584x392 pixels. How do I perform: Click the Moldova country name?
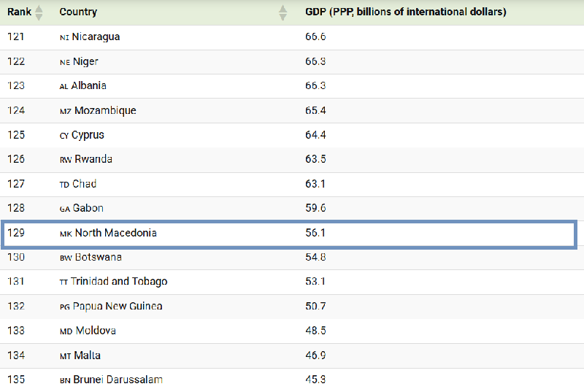(x=96, y=331)
